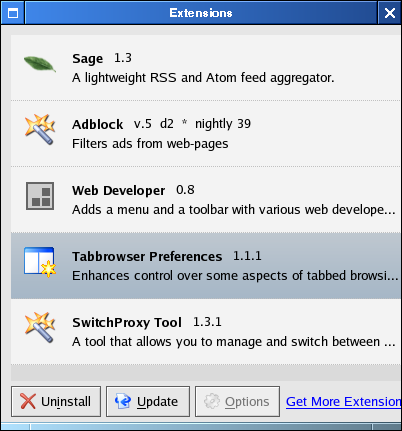
Task: Click the disabled Options button label
Action: 247,402
